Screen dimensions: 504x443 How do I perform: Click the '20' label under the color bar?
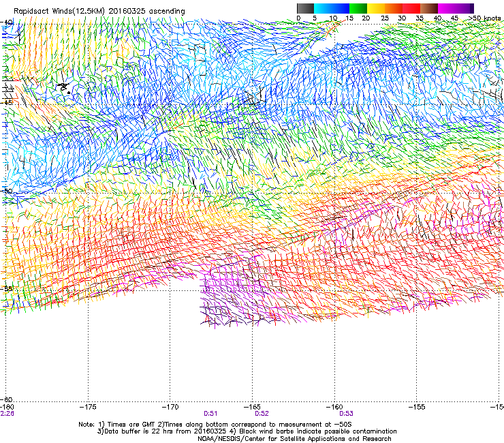pos(366,18)
